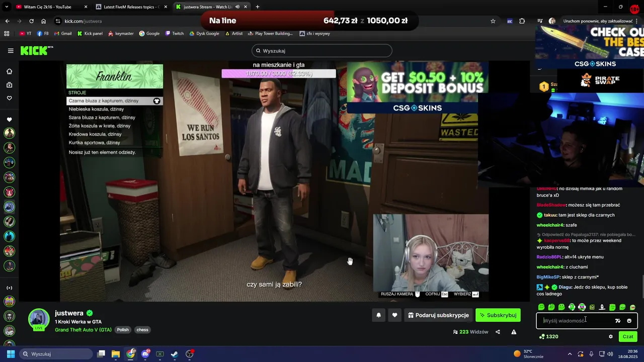Viewport: 644px width, 362px height.
Task: Open the Following heart icon in sidebar
Action: tap(9, 98)
